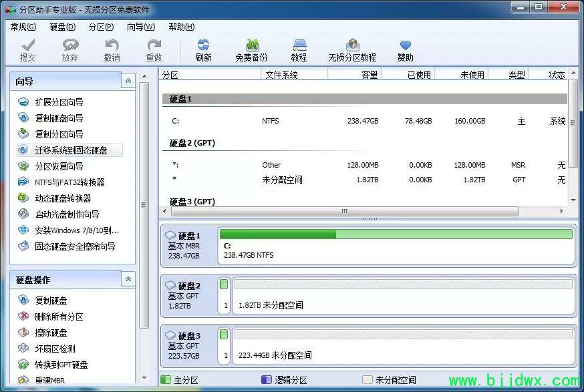Click the 重做 (Redo) toolbar icon

[x=154, y=50]
